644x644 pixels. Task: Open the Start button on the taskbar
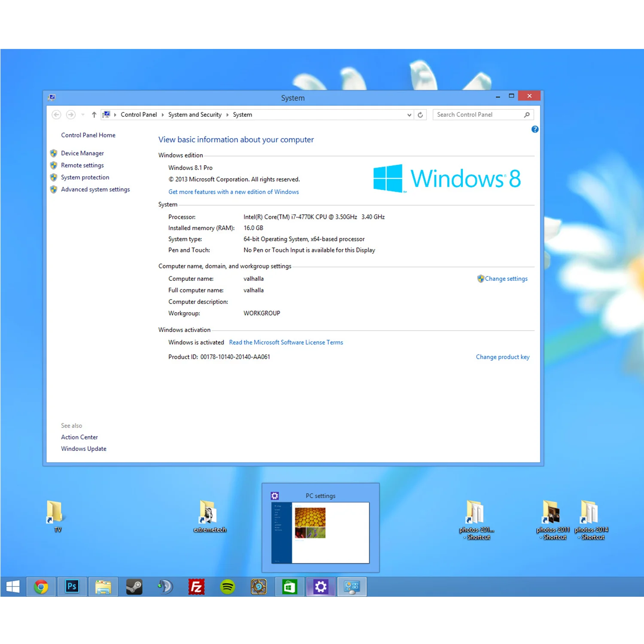(13, 587)
